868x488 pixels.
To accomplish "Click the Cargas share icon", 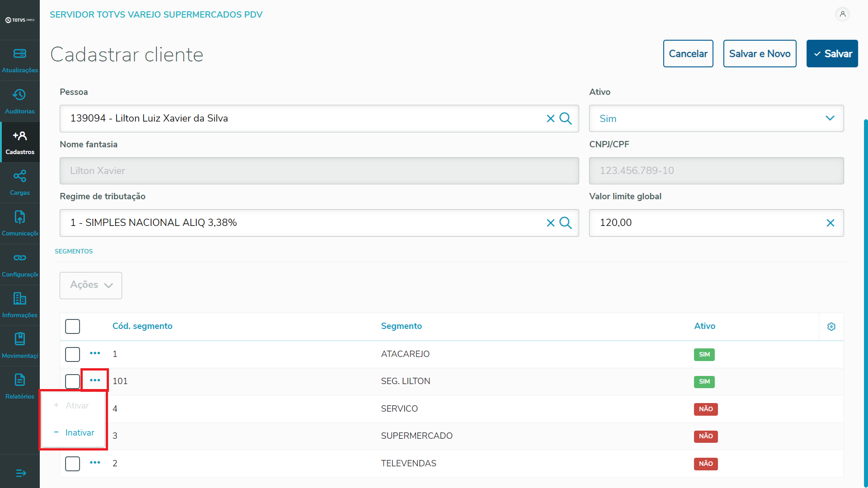I will (20, 176).
